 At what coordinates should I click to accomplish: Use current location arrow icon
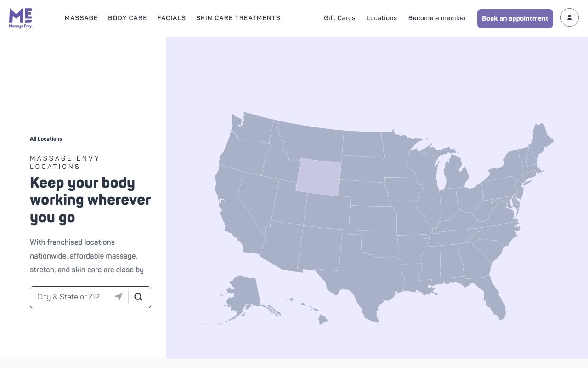point(119,297)
